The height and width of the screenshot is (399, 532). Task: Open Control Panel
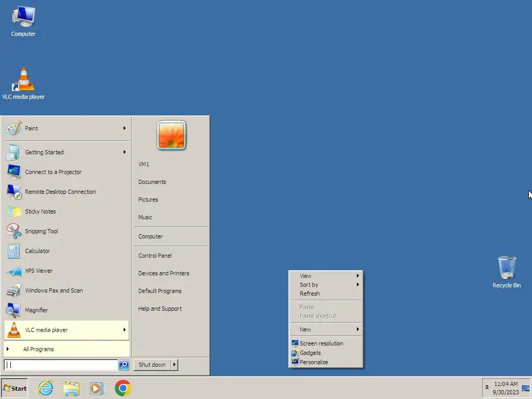coord(155,256)
